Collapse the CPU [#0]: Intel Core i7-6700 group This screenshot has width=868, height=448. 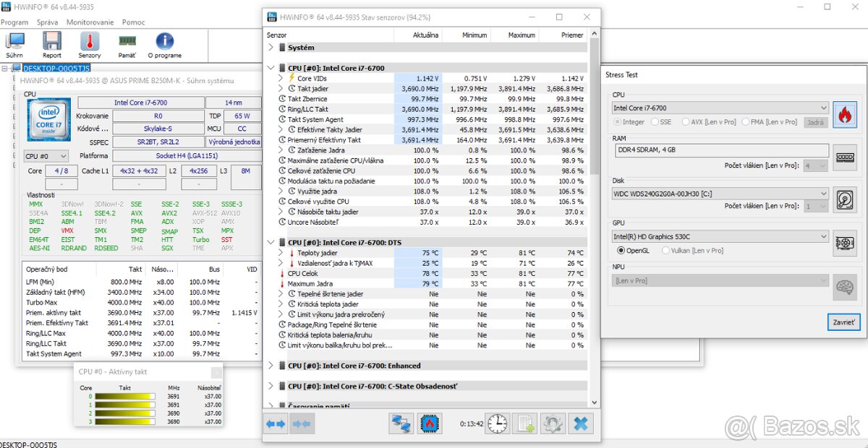click(271, 68)
